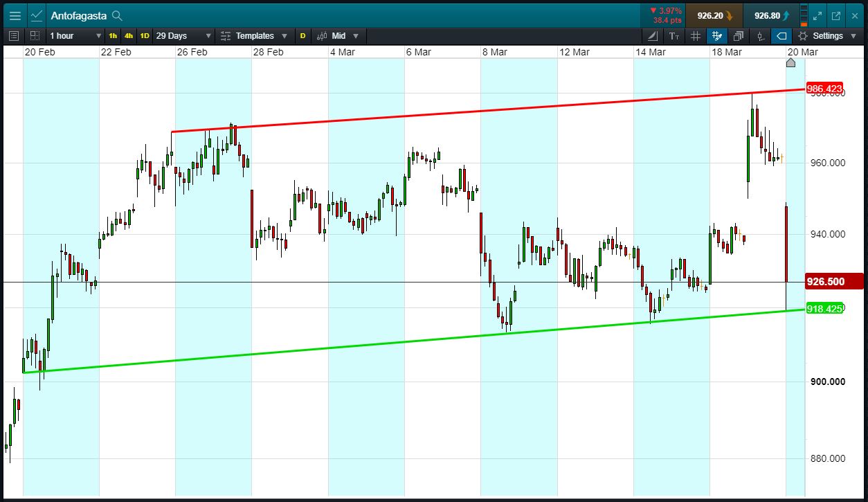Search for a different instrument via magnifier
Screen dimensions: 868x502
point(117,15)
